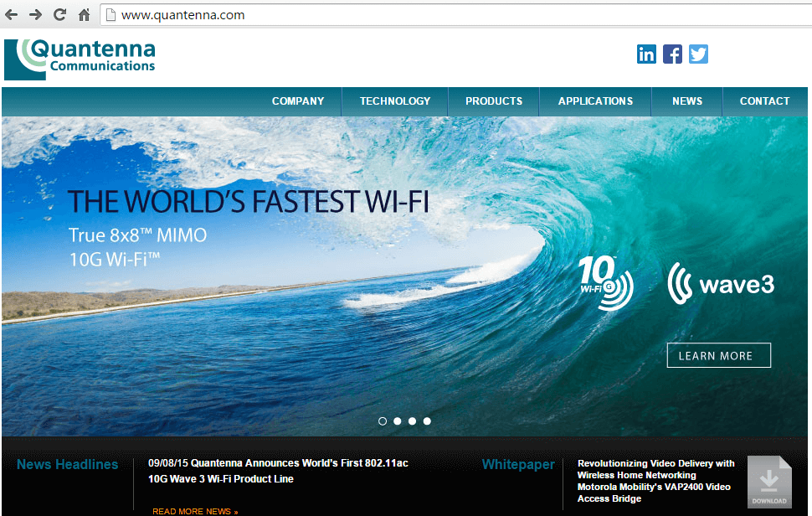
Task: Open the COMPANY menu
Action: pyautogui.click(x=298, y=101)
